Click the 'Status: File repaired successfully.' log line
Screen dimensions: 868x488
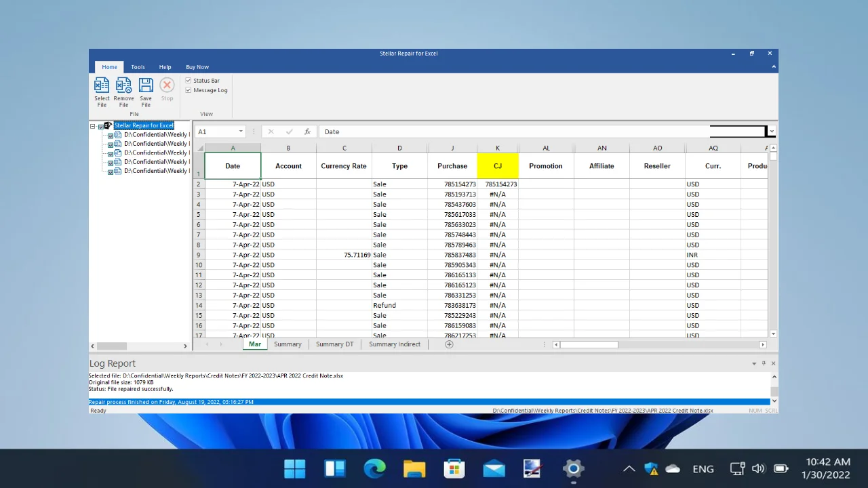click(131, 389)
